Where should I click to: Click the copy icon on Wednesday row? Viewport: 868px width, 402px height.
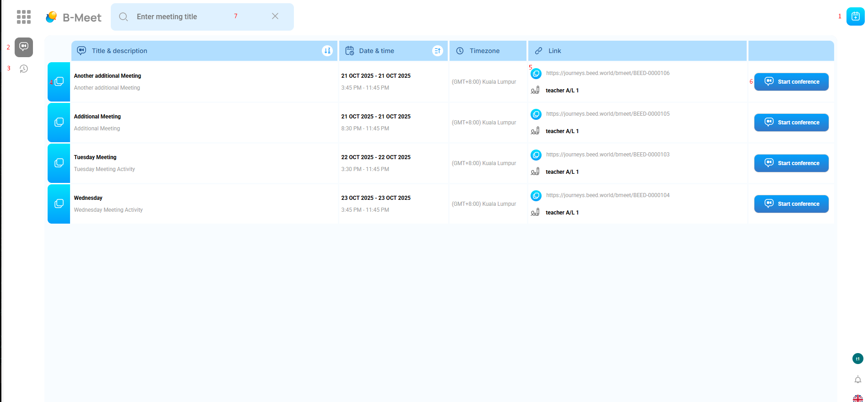click(59, 204)
